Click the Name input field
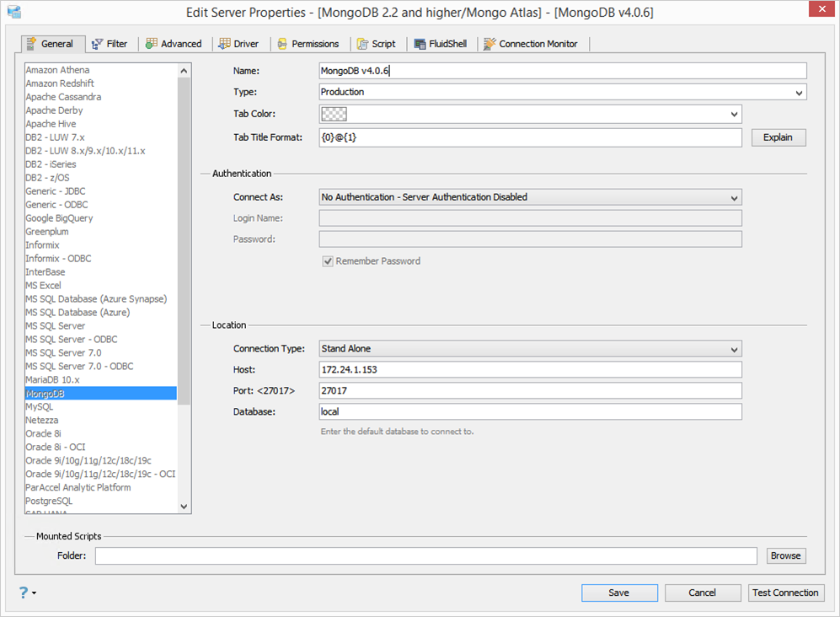Image resolution: width=840 pixels, height=617 pixels. point(563,71)
